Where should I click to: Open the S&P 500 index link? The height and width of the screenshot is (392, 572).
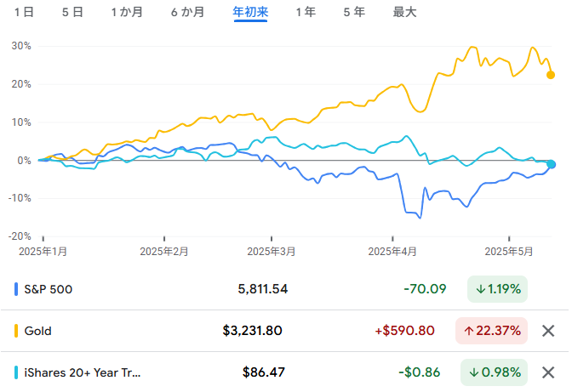point(49,289)
